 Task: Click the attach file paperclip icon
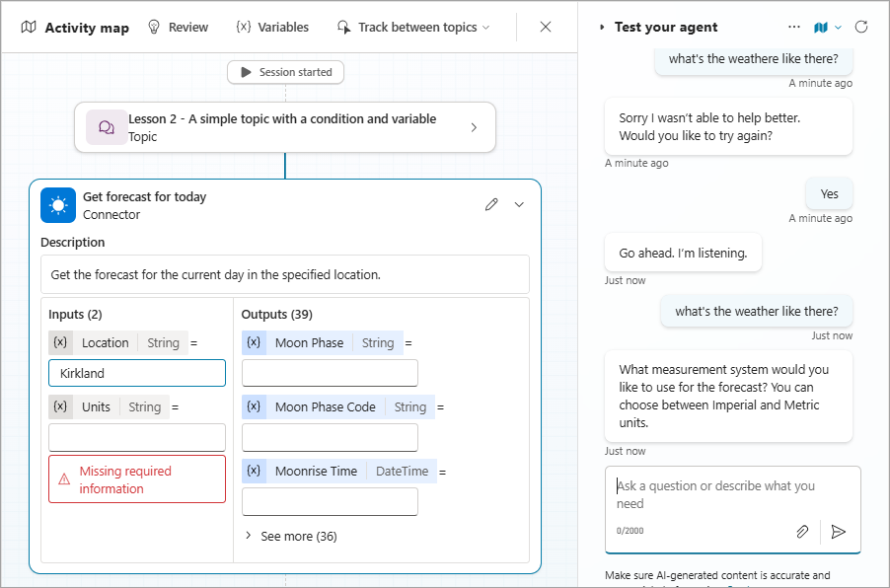coord(802,532)
